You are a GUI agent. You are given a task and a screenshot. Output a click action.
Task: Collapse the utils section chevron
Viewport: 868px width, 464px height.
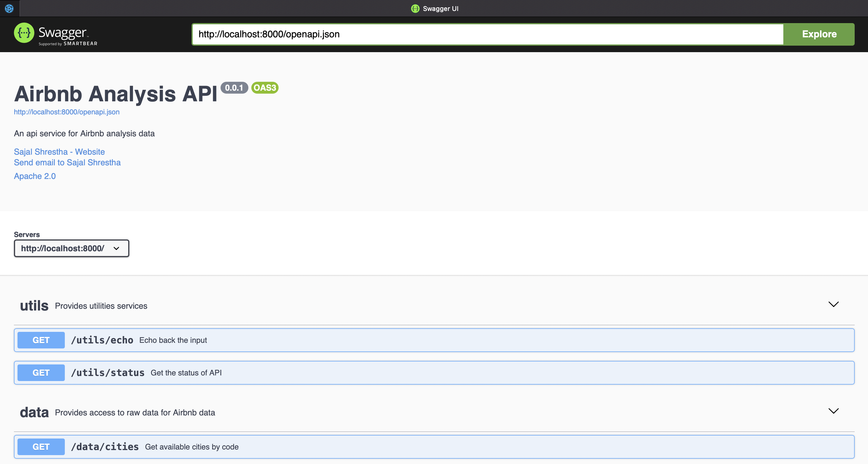[833, 305]
